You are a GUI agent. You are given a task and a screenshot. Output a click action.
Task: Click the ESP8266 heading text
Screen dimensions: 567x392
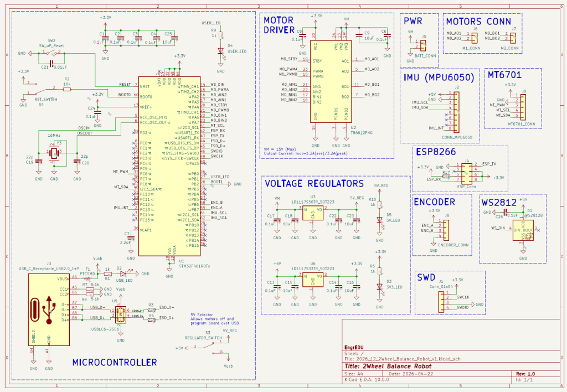click(x=436, y=152)
